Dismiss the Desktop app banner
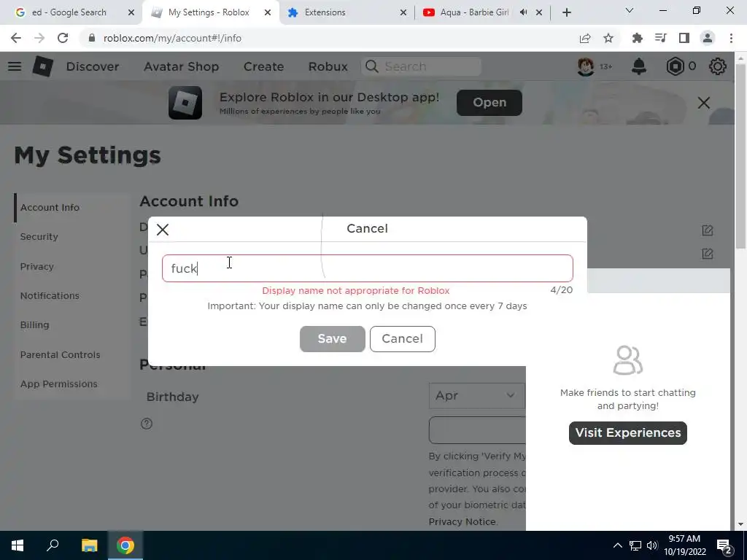 (x=704, y=102)
